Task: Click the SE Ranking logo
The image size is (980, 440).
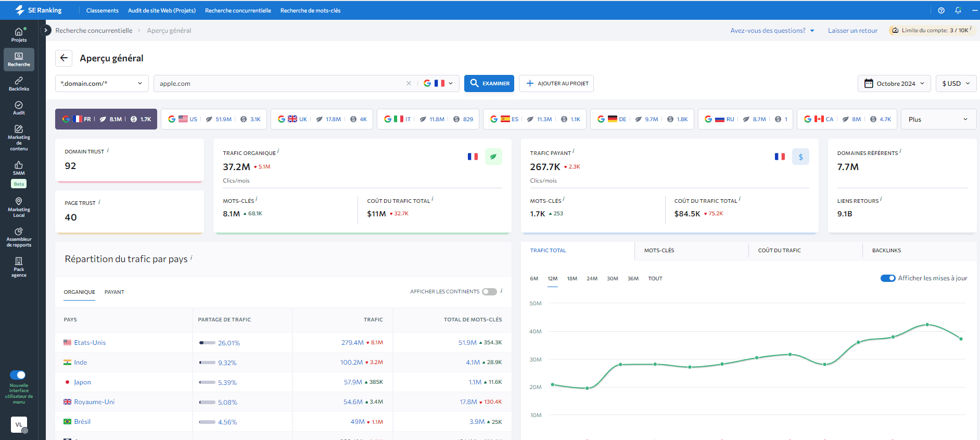Action: point(38,10)
